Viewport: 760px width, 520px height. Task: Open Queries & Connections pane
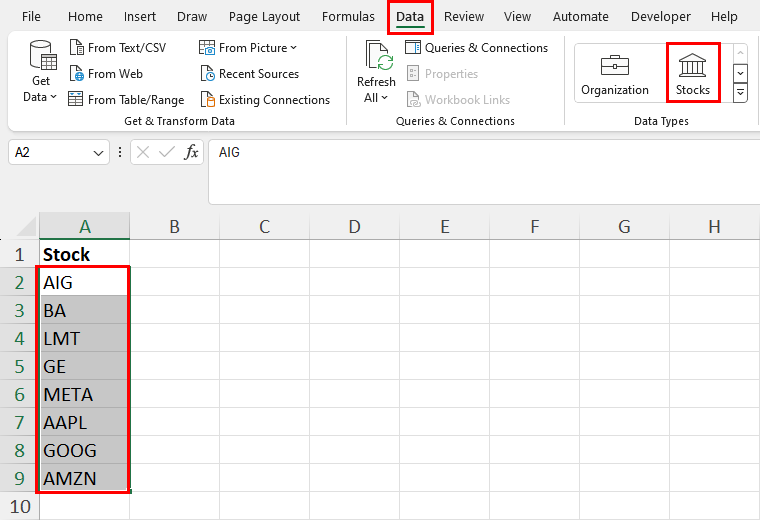(x=476, y=47)
